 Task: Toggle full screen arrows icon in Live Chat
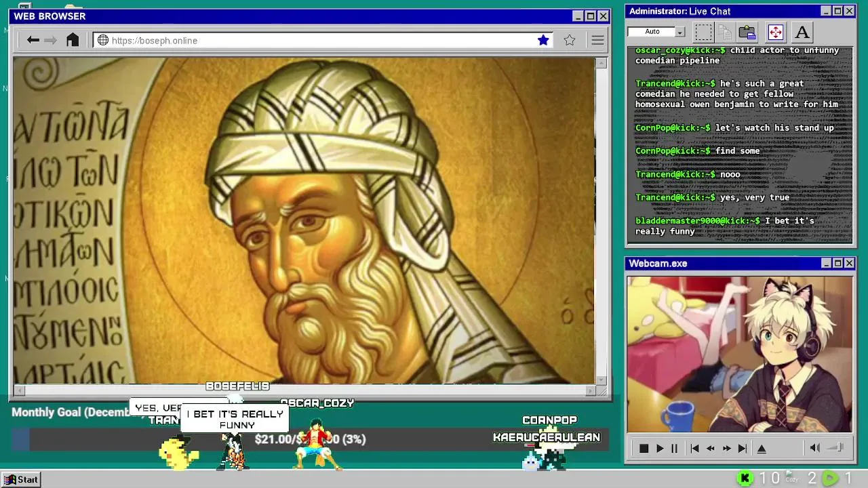point(776,32)
